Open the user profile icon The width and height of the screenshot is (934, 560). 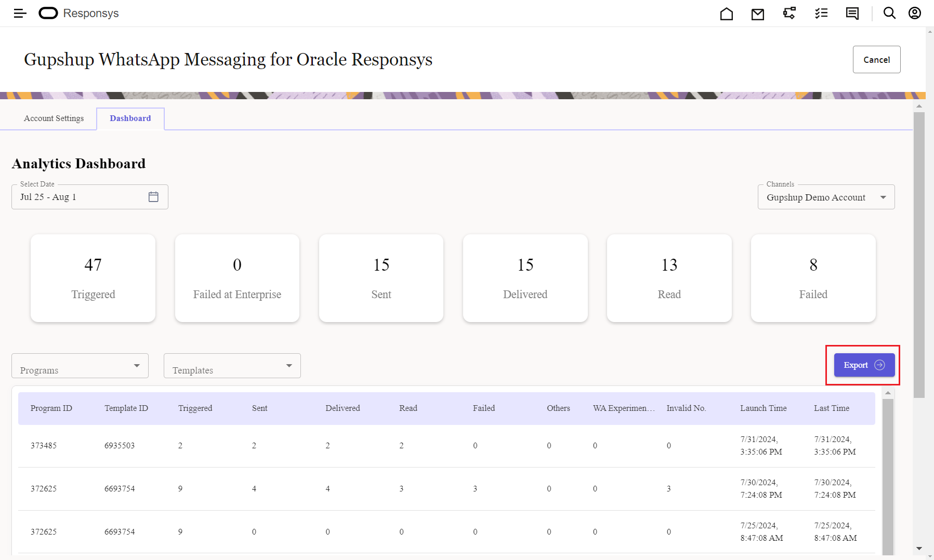coord(915,13)
